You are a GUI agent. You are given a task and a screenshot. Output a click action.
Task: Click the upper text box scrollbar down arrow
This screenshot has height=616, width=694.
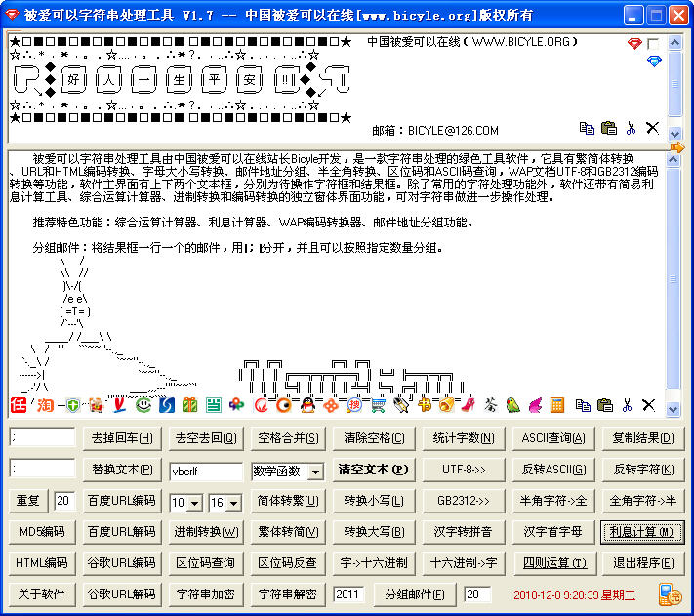click(x=674, y=133)
